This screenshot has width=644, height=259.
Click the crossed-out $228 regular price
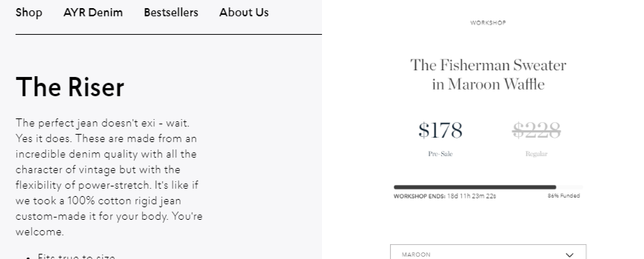[536, 130]
